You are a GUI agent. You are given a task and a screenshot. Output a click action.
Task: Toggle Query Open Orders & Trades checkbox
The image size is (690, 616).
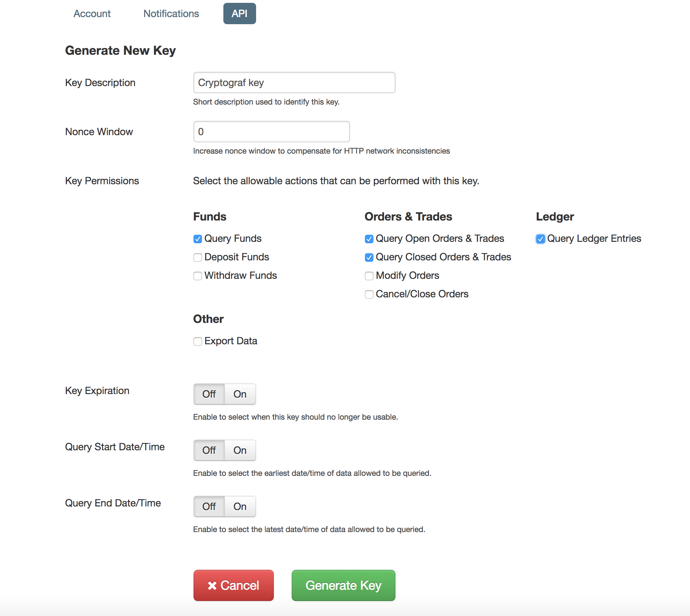pyautogui.click(x=369, y=239)
